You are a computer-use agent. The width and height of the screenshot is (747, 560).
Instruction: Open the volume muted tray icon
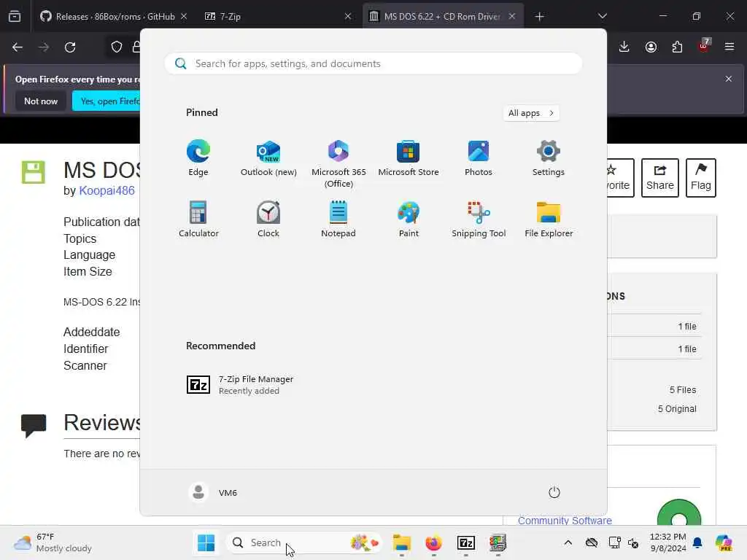tap(633, 542)
